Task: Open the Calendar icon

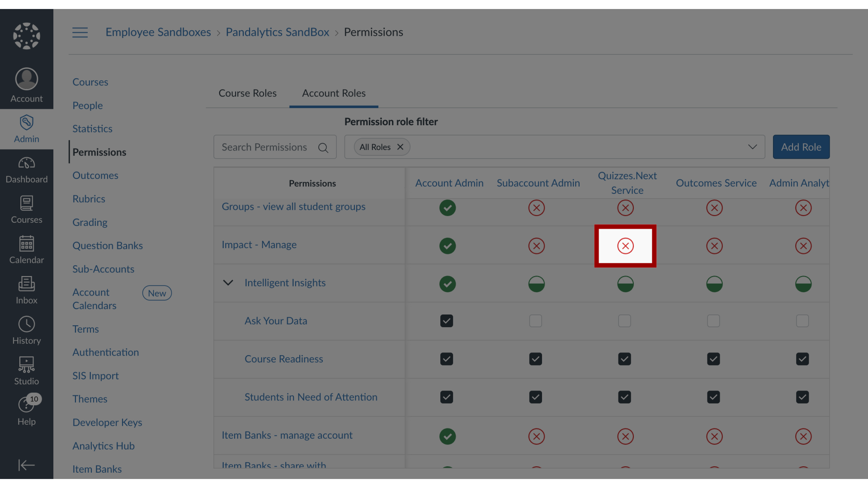Action: tap(27, 244)
